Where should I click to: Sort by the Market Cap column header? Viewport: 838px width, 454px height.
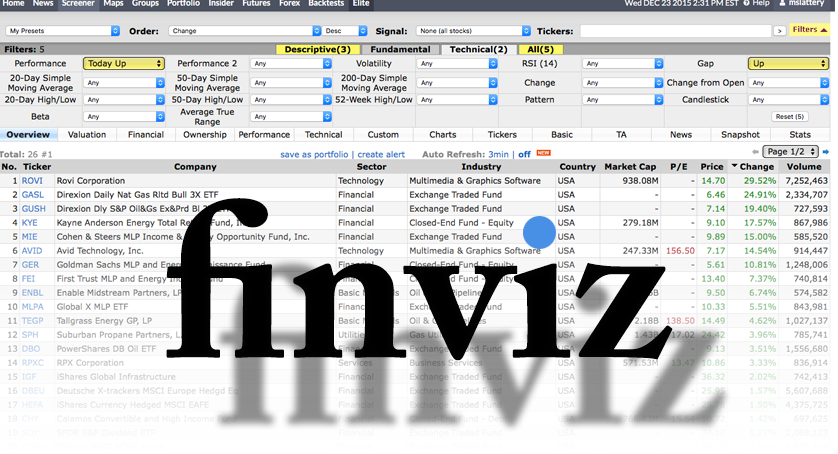point(630,166)
